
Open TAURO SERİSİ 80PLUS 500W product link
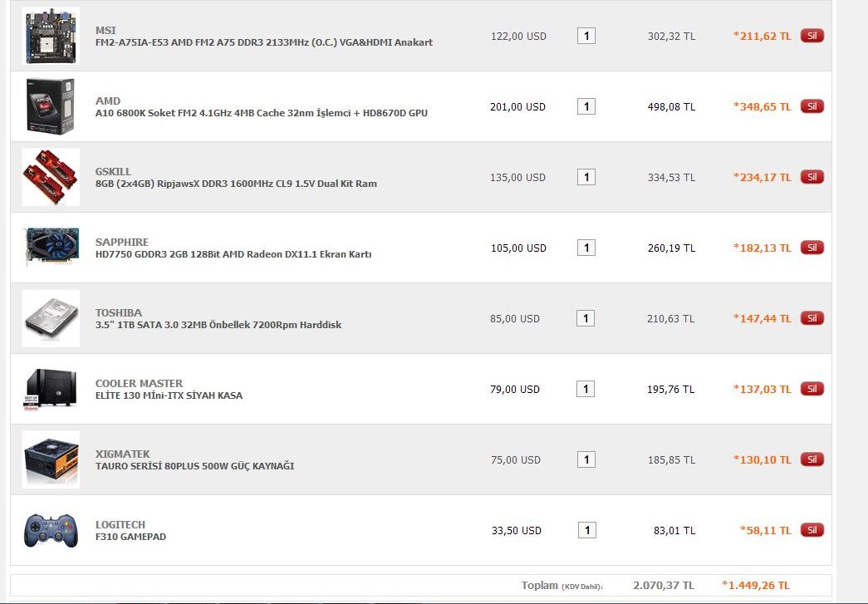[x=195, y=466]
